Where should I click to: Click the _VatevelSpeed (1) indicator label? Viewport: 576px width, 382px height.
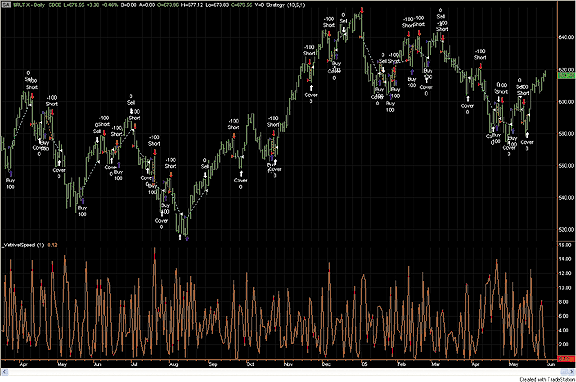tap(24, 245)
